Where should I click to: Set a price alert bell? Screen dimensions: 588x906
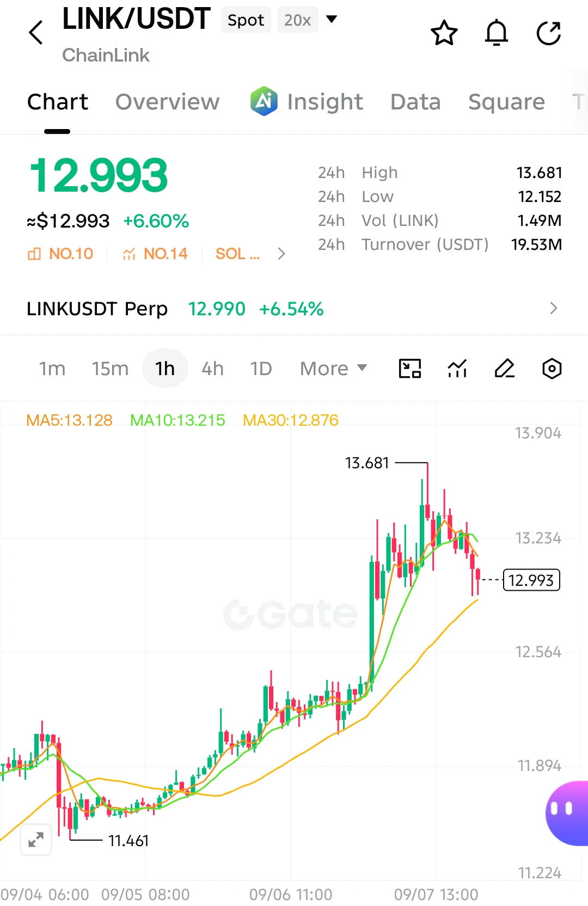[497, 33]
